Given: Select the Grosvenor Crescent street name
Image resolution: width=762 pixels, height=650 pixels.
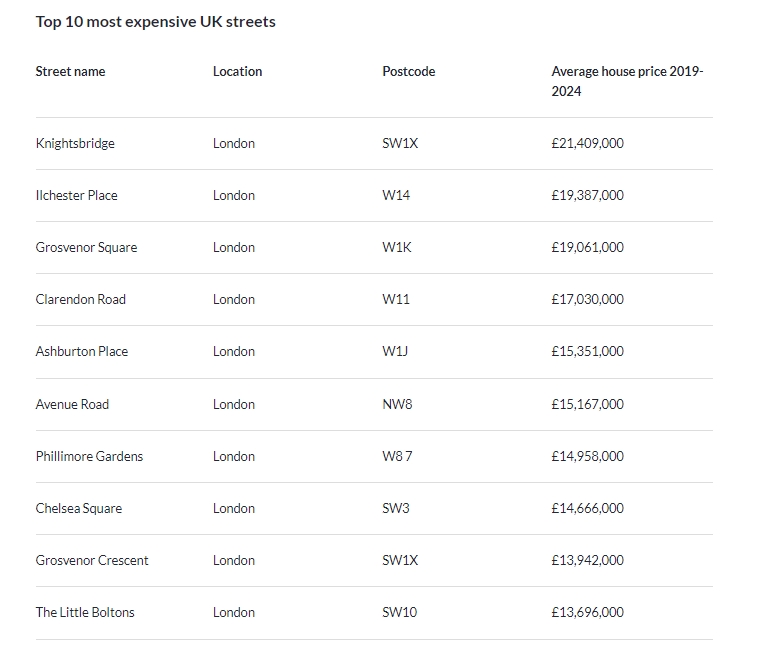Looking at the screenshot, I should (92, 560).
